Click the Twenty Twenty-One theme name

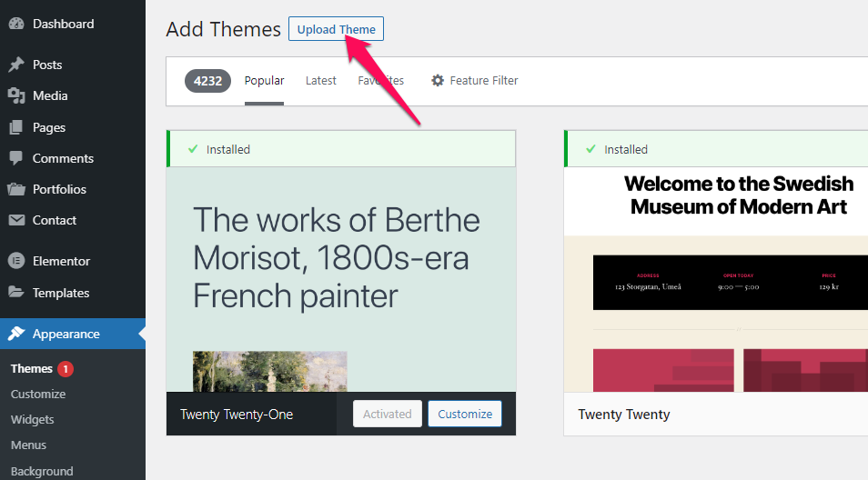[x=237, y=415]
